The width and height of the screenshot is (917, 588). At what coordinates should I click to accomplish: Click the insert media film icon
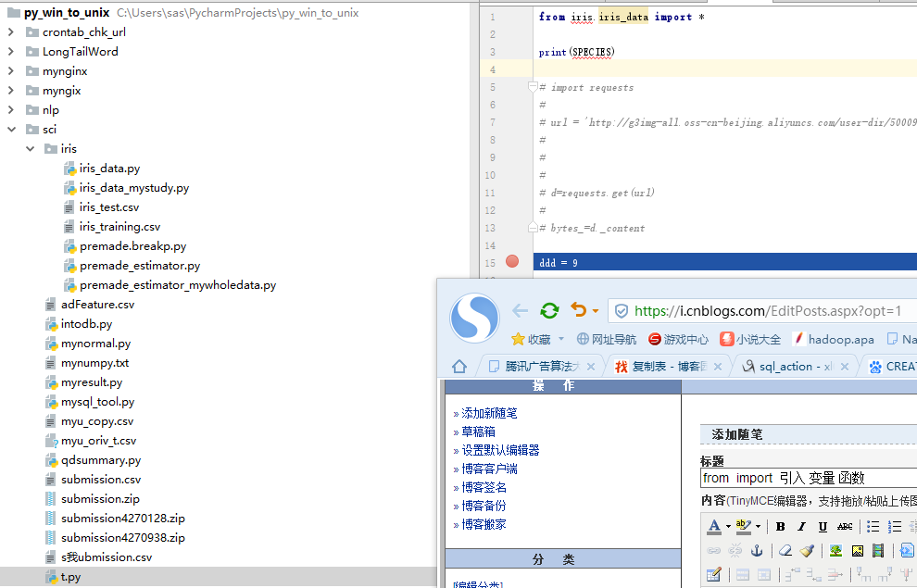pos(878,551)
